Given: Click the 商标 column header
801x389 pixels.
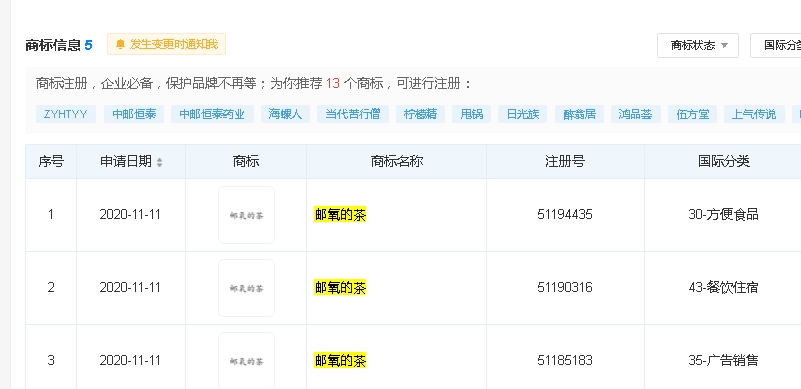Looking at the screenshot, I should 246,162.
